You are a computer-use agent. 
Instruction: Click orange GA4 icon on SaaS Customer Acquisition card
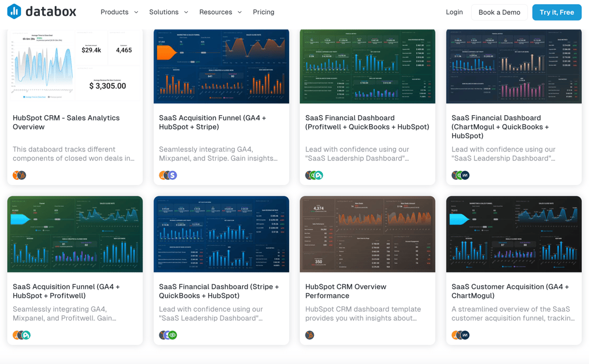pyautogui.click(x=454, y=335)
